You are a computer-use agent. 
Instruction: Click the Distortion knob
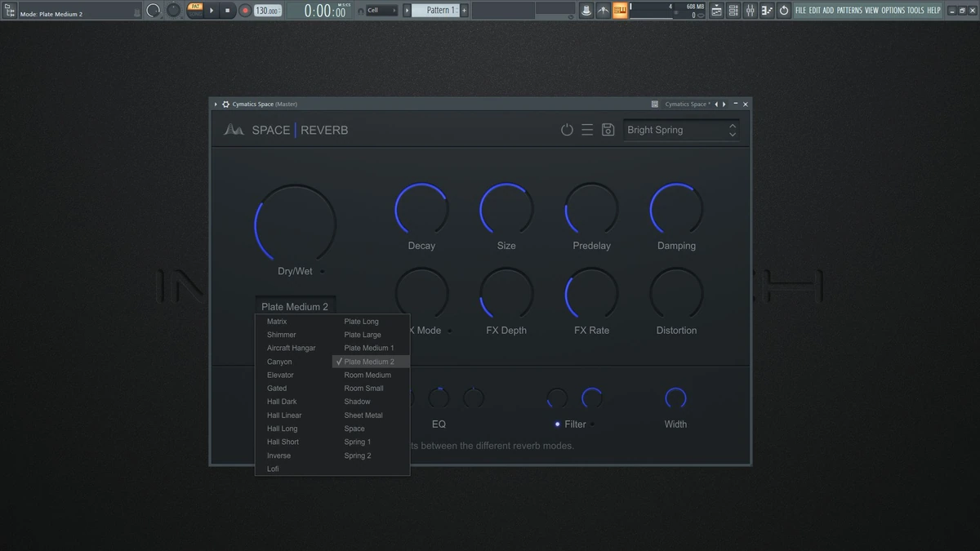[676, 294]
